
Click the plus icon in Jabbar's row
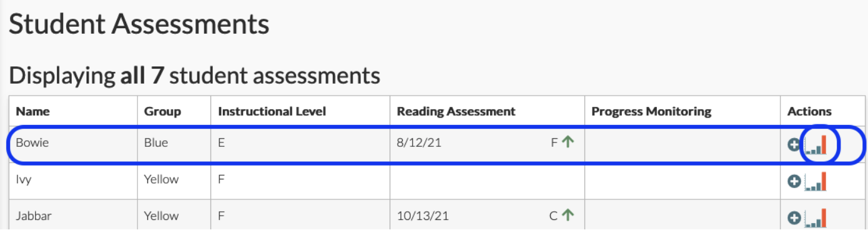pyautogui.click(x=794, y=217)
